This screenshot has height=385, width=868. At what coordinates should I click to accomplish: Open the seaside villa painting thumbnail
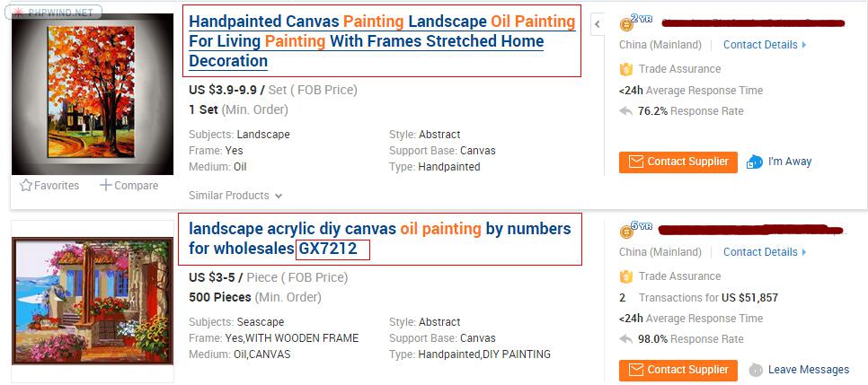click(x=92, y=299)
